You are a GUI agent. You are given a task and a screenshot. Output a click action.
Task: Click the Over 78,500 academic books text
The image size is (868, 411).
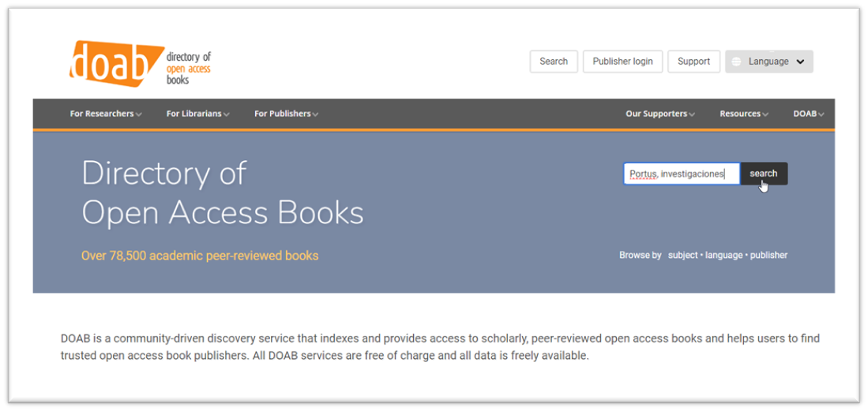point(200,256)
